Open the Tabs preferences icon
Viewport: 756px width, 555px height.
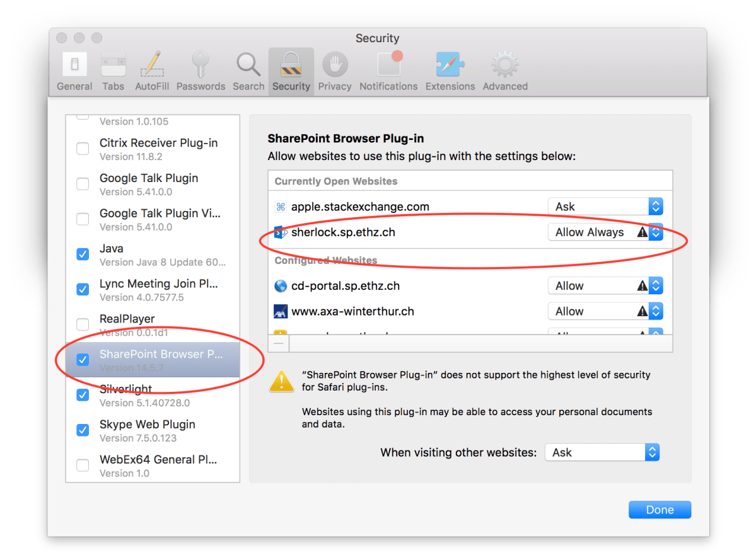point(113,64)
